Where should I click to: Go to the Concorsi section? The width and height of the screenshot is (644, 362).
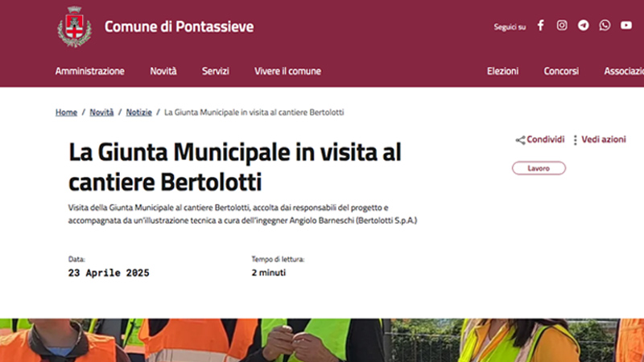click(x=561, y=71)
